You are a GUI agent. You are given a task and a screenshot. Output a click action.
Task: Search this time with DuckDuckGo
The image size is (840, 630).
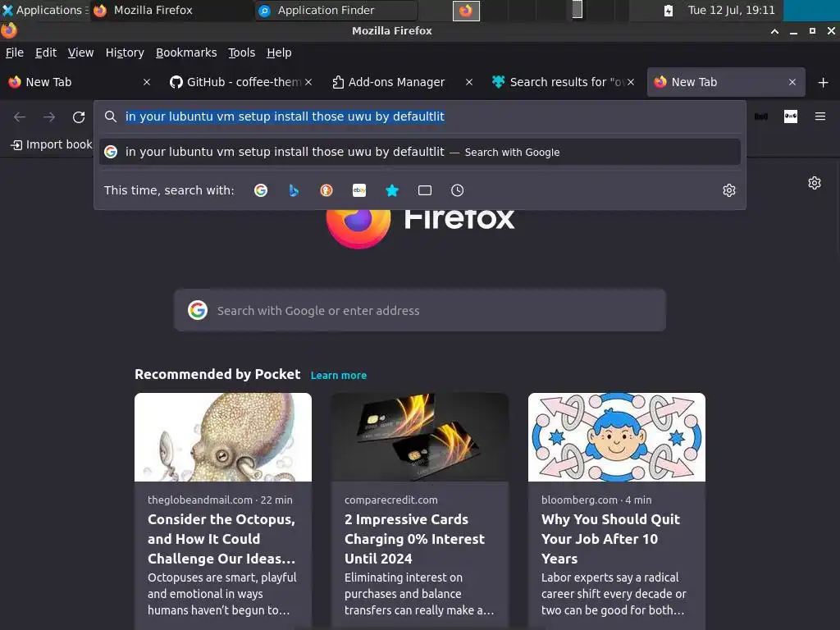point(326,190)
